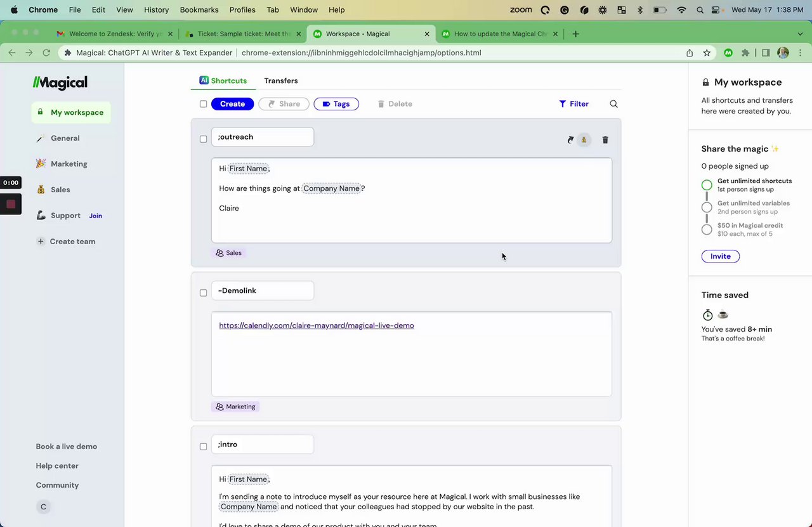812x527 pixels.
Task: Tick the select-all shortcuts checkbox
Action: click(203, 104)
